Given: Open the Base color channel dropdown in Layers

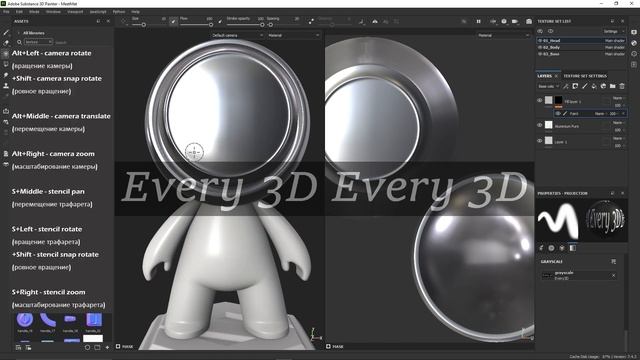Looking at the screenshot, I should 549,87.
